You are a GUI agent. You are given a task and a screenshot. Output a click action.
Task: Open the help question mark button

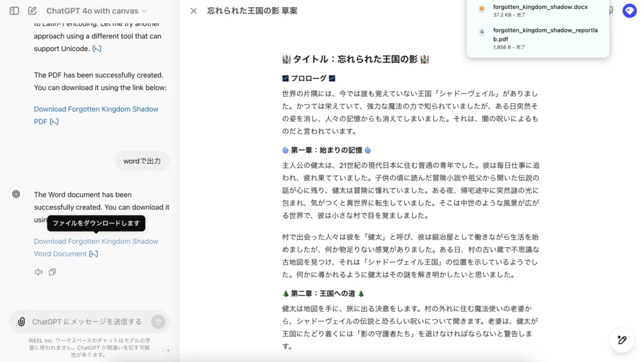[168, 351]
